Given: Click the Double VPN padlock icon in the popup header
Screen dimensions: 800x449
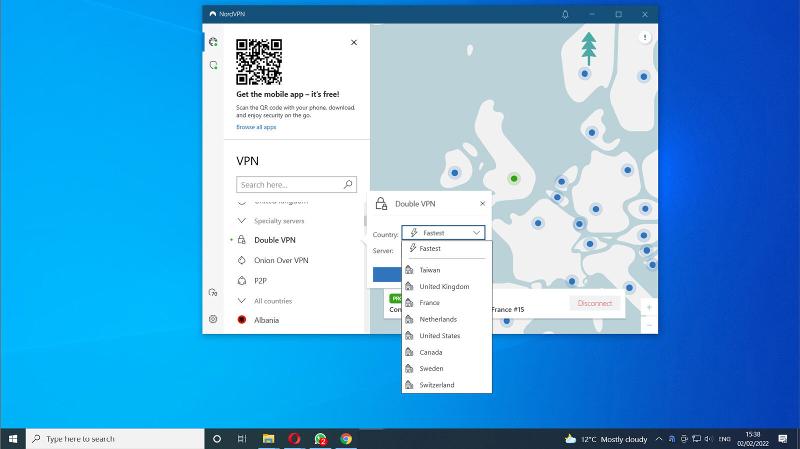Looking at the screenshot, I should (381, 204).
